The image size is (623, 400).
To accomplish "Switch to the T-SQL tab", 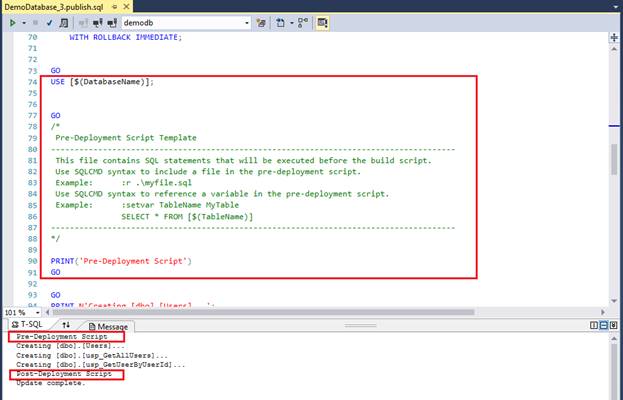I will (x=27, y=325).
